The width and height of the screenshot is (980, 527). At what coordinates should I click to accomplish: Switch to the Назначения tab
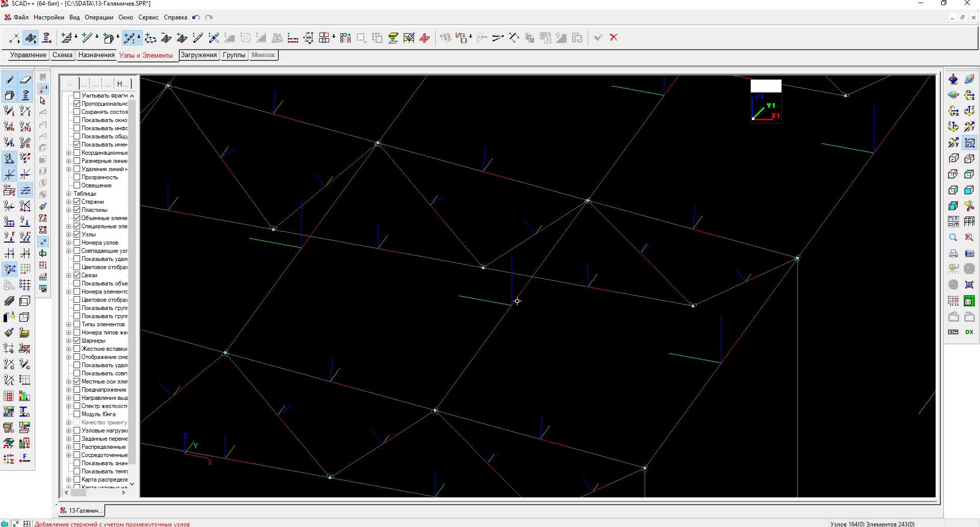coord(96,55)
